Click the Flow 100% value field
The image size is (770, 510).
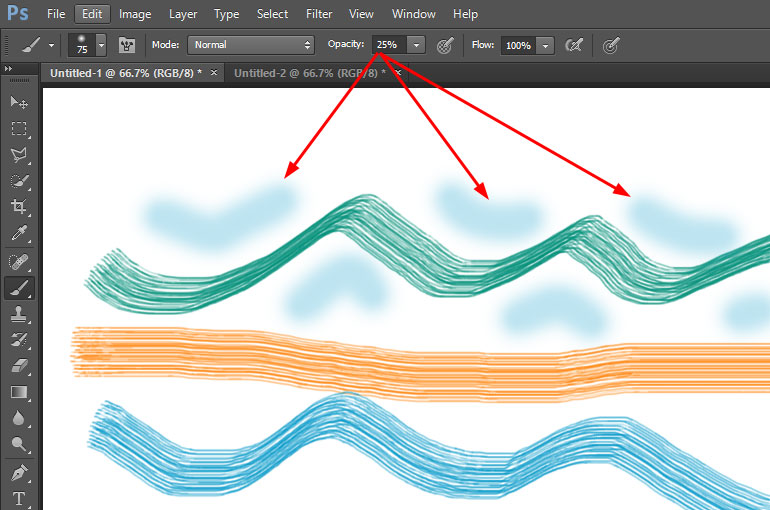point(519,46)
